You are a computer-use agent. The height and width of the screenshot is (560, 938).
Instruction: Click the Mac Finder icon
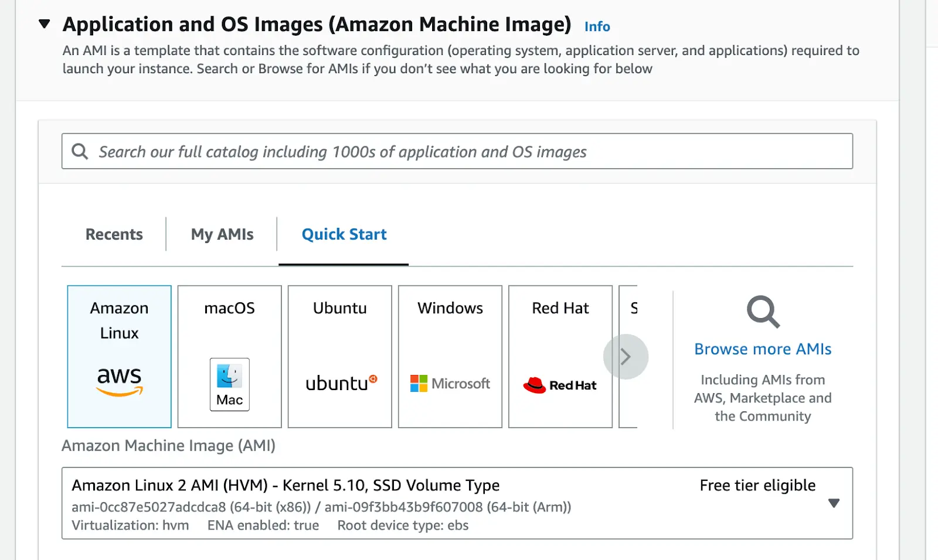click(230, 384)
